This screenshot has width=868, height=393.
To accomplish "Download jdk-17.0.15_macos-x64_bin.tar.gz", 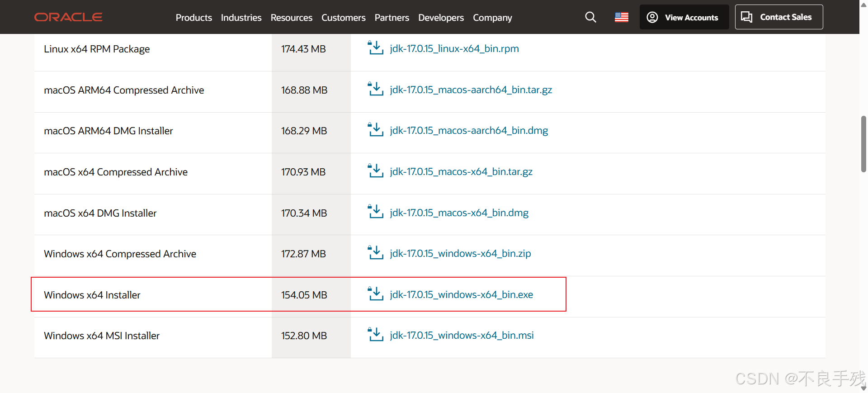I will [461, 171].
